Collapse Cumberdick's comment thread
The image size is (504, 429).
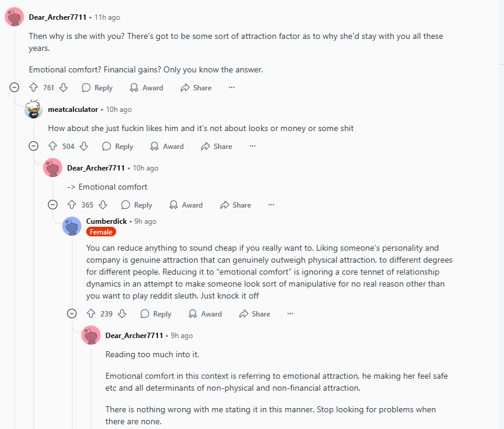point(72,314)
